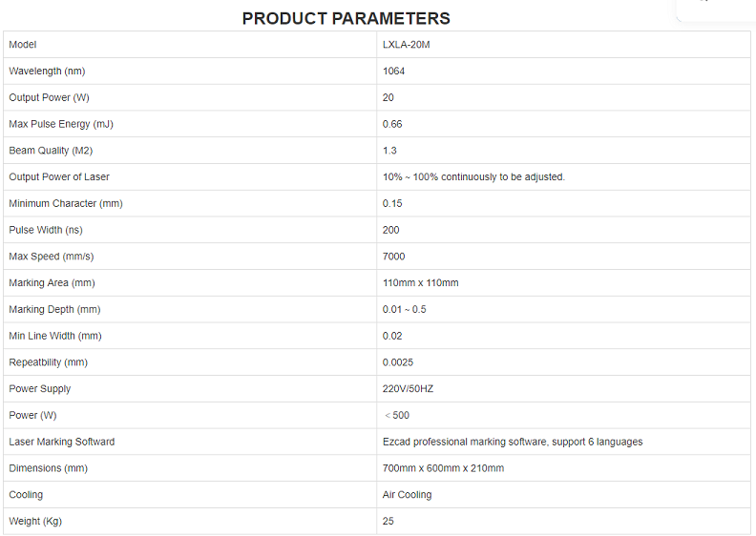This screenshot has height=536, width=756.
Task: Click the PRODUCT PARAMETERS heading
Action: pyautogui.click(x=346, y=18)
